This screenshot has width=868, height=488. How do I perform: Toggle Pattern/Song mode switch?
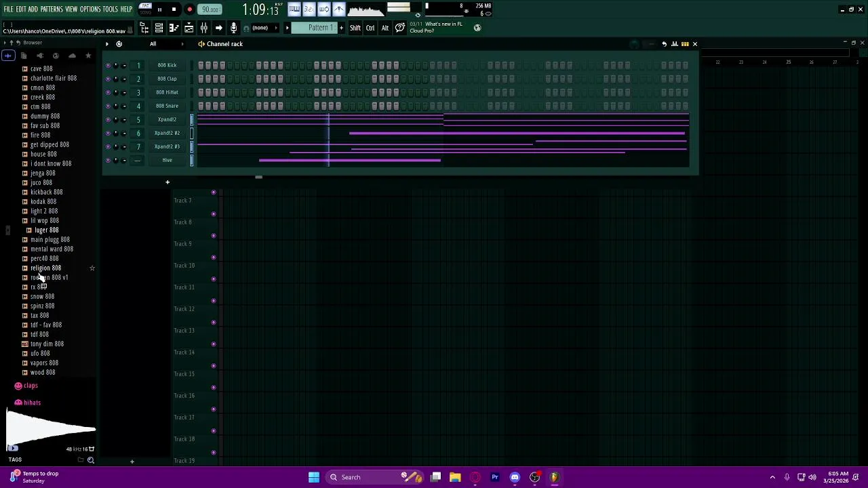pos(145,9)
